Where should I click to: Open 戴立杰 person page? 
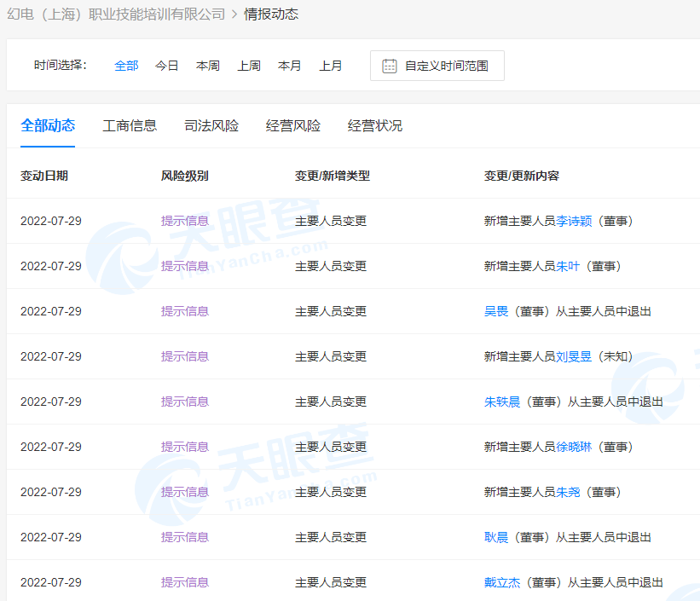click(x=502, y=582)
